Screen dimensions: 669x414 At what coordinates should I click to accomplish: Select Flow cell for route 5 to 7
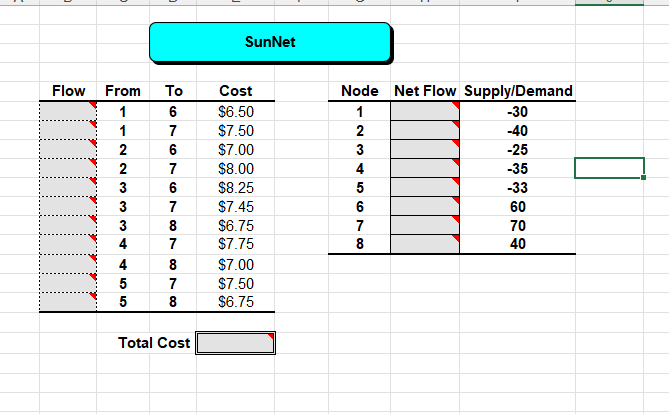tap(68, 283)
